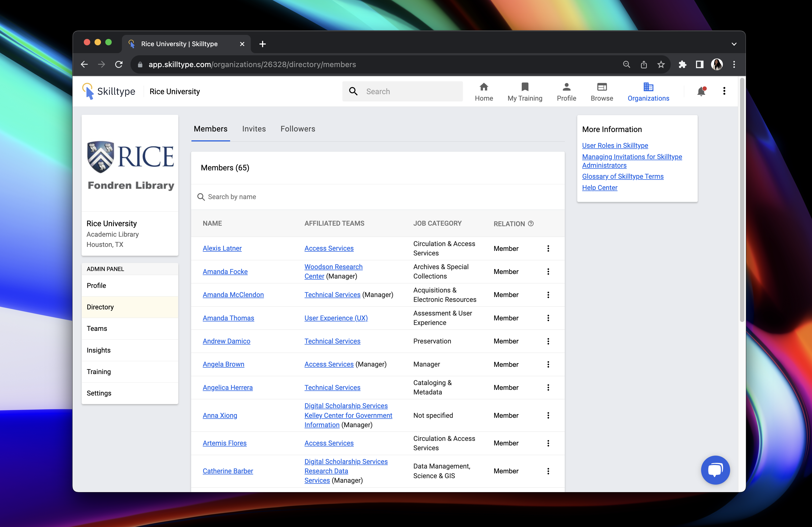Click the notifications bell icon
The width and height of the screenshot is (812, 527).
[701, 91]
